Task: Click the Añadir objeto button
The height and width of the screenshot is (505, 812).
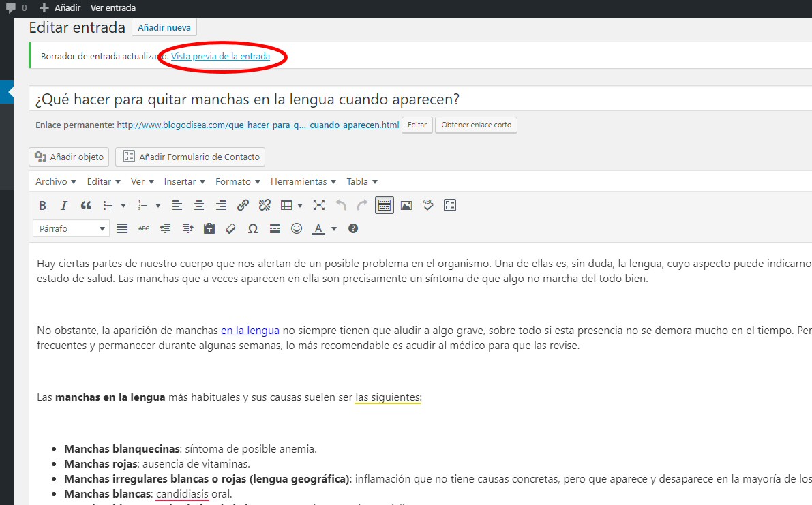Action: tap(69, 157)
